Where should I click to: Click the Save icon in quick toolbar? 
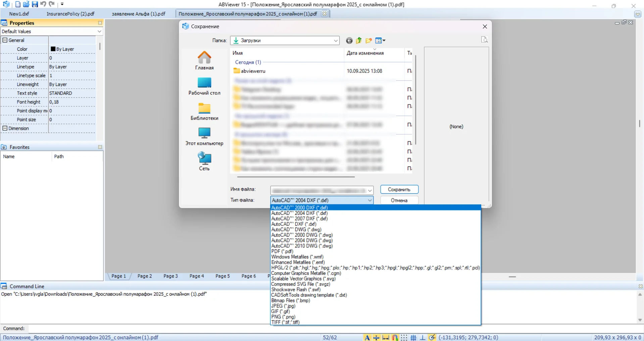[35, 4]
